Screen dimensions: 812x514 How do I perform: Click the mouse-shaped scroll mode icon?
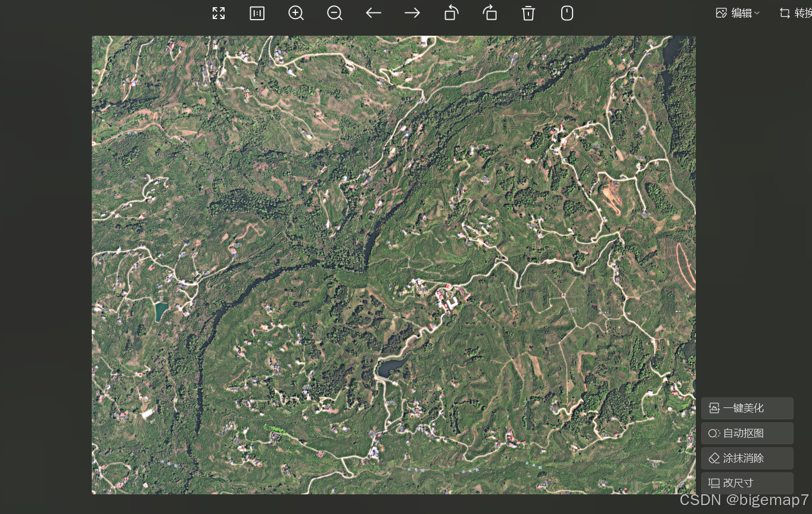pyautogui.click(x=567, y=13)
